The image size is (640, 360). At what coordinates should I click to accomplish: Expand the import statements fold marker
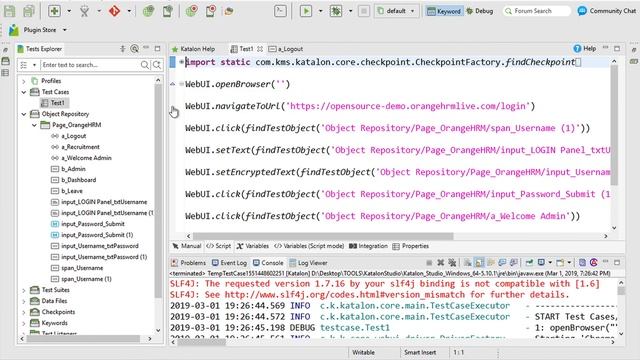(x=181, y=62)
